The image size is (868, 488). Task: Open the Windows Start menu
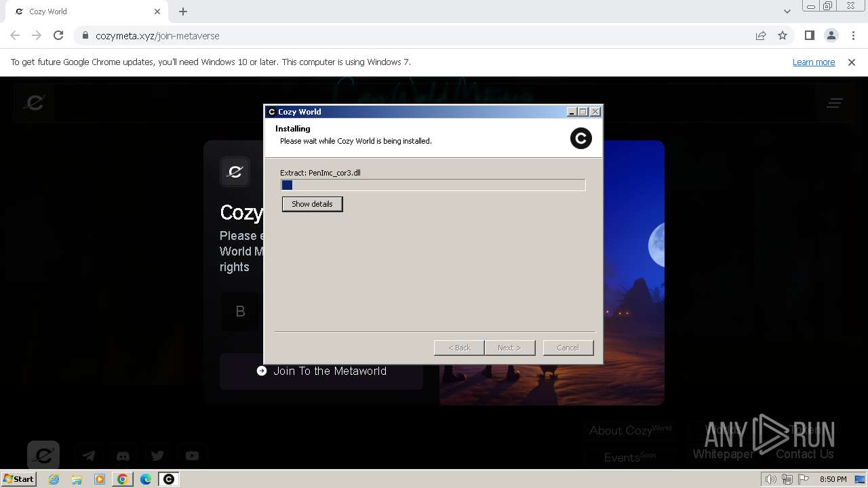pos(19,479)
